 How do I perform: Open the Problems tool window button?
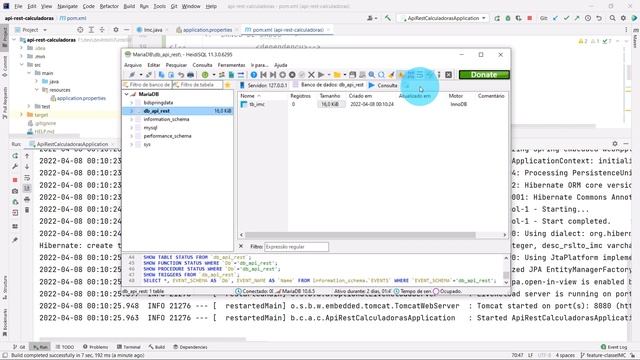pos(96,347)
